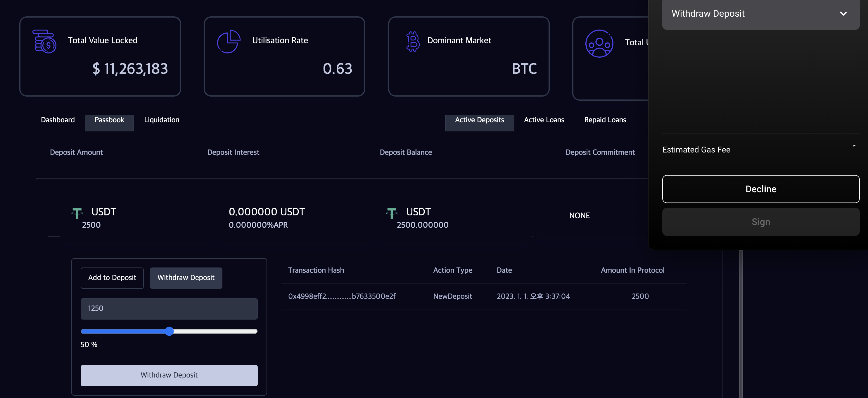Image resolution: width=868 pixels, height=398 pixels.
Task: Open the Withdraw Deposit action selector
Action: (x=760, y=14)
